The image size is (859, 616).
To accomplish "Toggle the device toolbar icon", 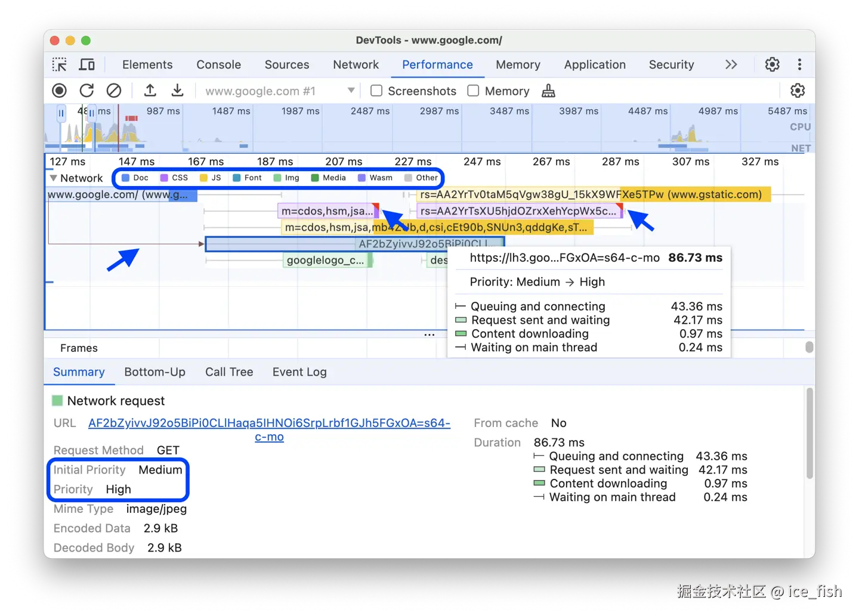I will 87,64.
